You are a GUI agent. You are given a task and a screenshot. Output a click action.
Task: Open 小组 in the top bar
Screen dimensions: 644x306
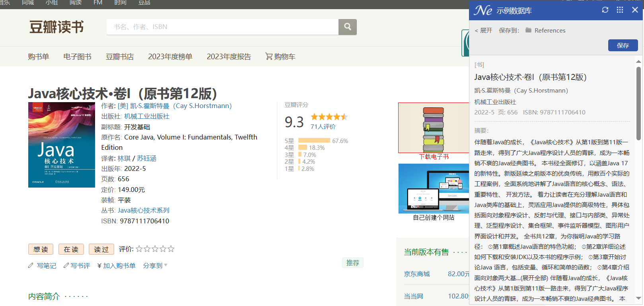52,3
